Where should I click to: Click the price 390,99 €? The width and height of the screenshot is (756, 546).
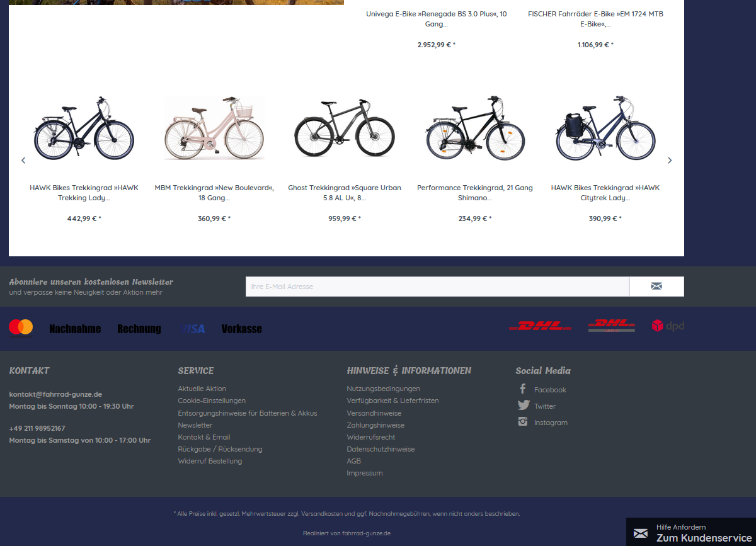coord(605,219)
